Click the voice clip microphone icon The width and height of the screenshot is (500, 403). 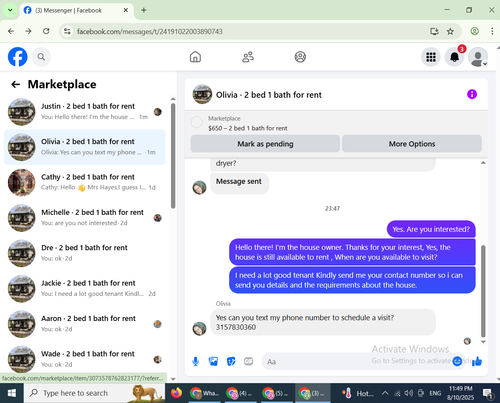point(196,361)
